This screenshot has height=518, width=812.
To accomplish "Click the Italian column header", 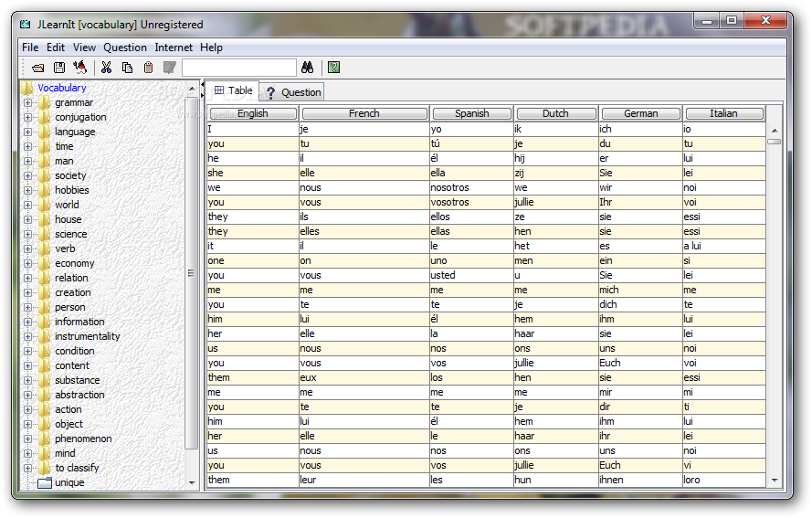I will pyautogui.click(x=723, y=113).
